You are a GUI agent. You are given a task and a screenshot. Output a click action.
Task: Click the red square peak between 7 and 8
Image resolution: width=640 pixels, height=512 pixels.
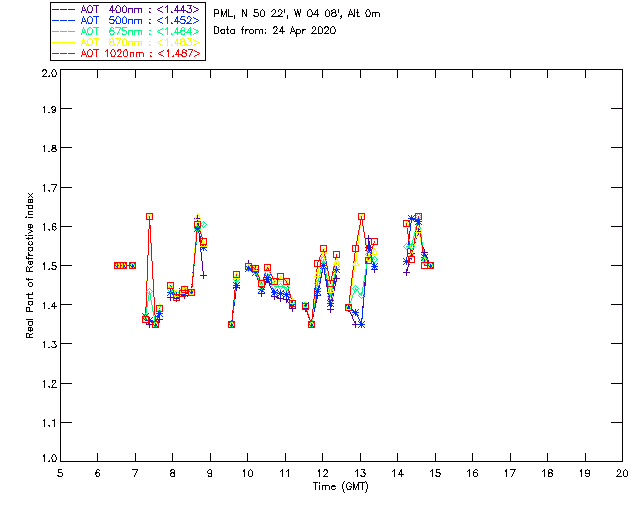click(149, 216)
